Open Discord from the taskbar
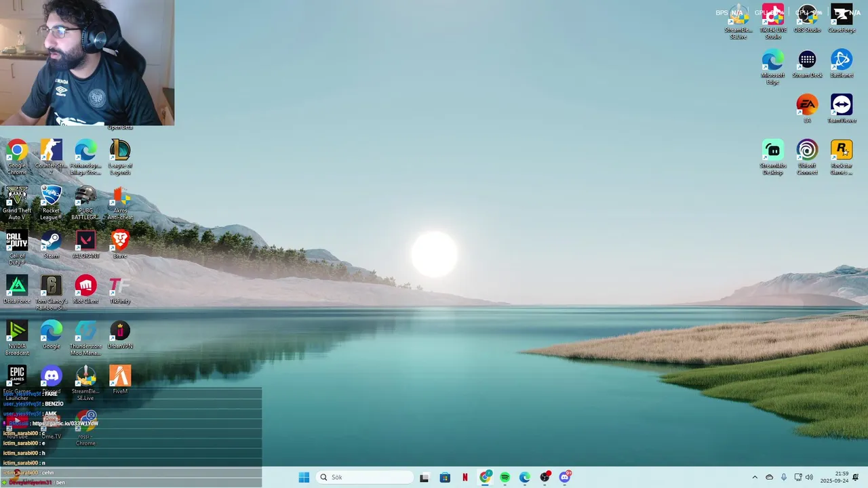Viewport: 868px width, 488px height. click(565, 477)
